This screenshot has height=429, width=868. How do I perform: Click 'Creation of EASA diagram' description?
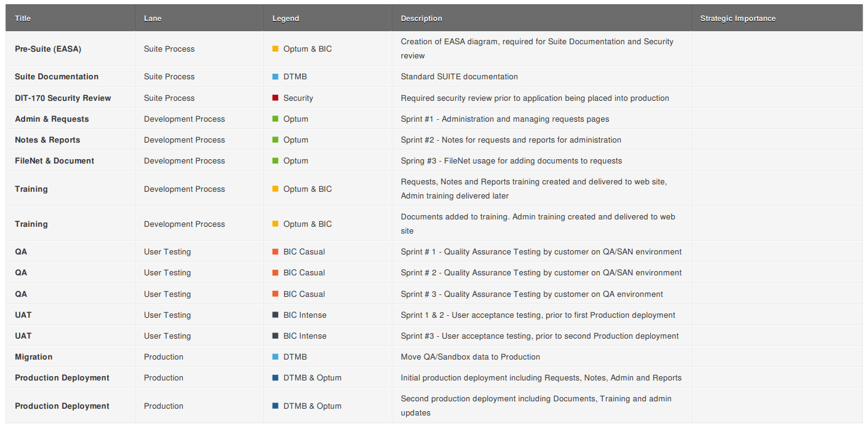pos(537,49)
